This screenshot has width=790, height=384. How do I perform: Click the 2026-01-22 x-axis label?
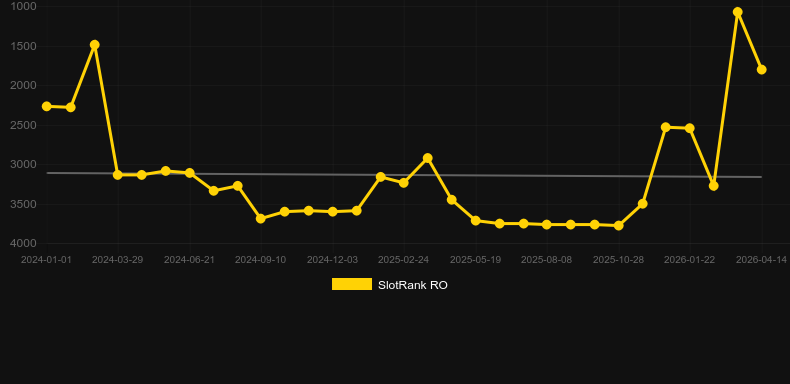click(690, 260)
